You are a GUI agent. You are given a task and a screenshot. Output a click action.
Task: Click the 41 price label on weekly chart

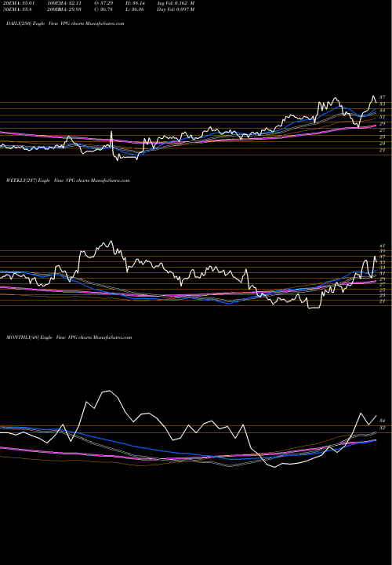(383, 246)
